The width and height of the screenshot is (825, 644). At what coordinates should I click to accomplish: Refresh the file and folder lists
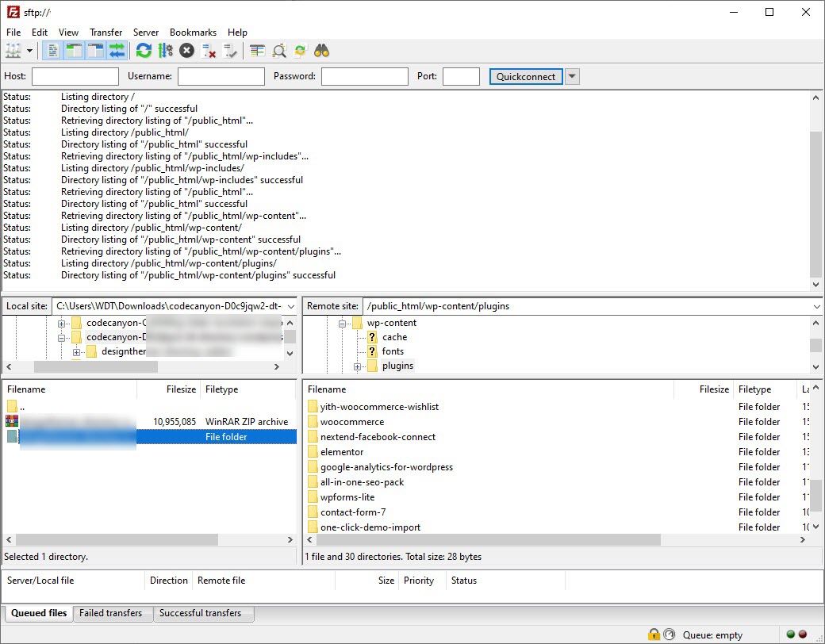[144, 51]
